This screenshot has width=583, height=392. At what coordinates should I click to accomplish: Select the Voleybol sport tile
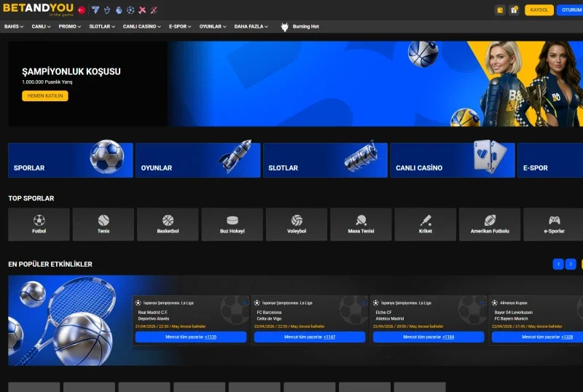(x=297, y=224)
